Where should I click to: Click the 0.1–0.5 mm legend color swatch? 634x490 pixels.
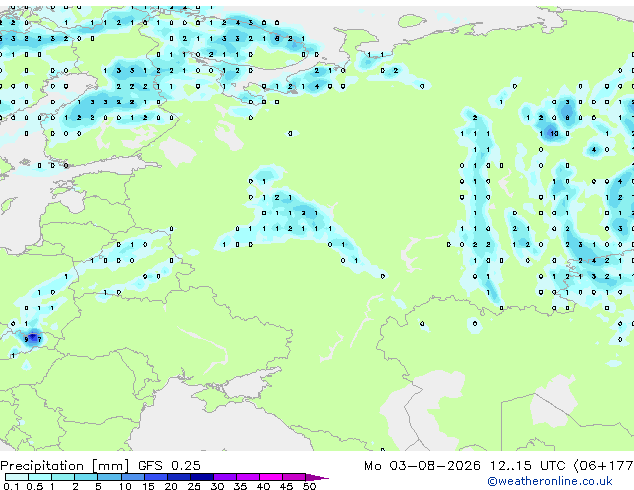pyautogui.click(x=17, y=477)
